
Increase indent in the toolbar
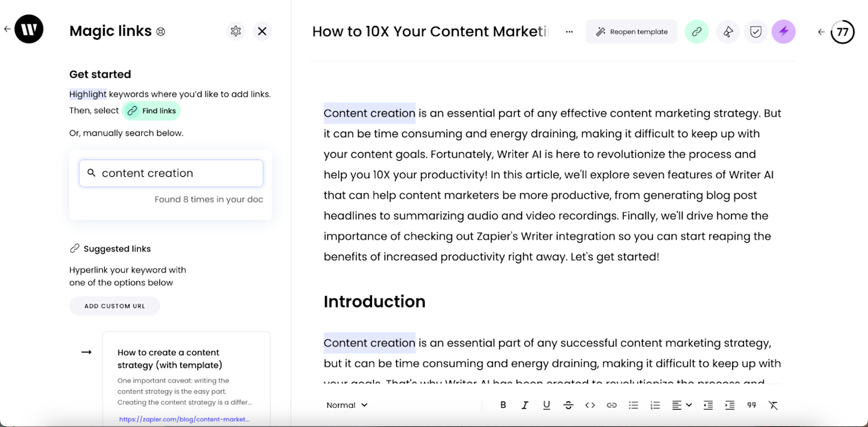tap(730, 405)
